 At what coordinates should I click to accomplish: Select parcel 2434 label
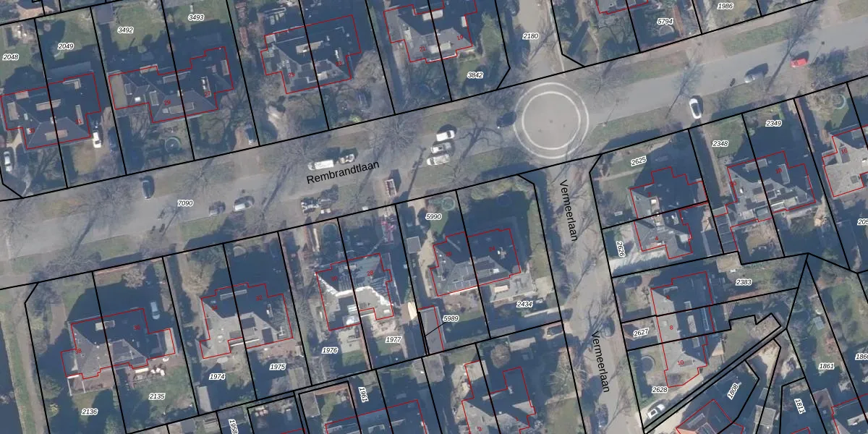(x=524, y=305)
